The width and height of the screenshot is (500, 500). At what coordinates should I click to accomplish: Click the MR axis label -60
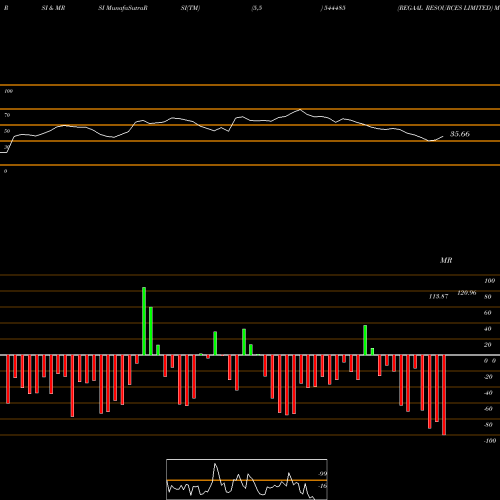[488, 409]
